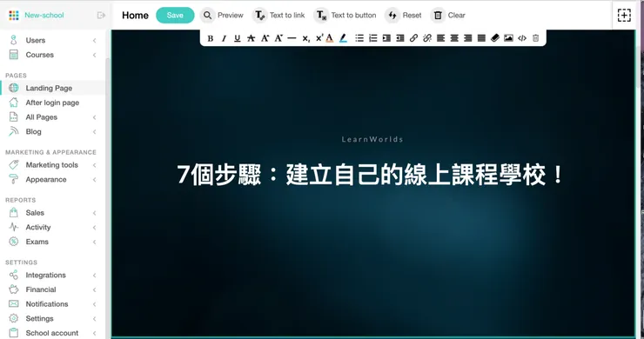The image size is (644, 339).
Task: Toggle italic formatting in text toolbar
Action: (x=224, y=38)
